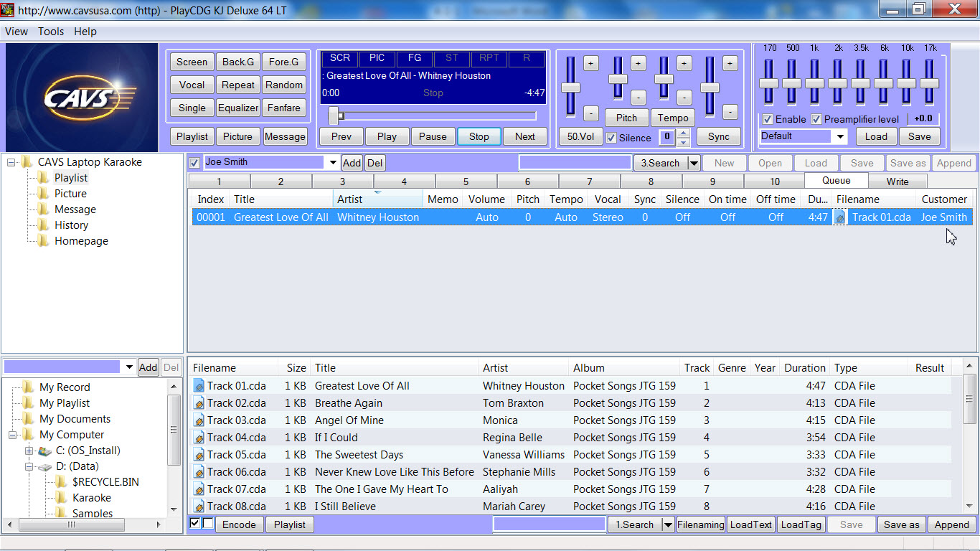Click the Track 05.cda file icon
980x551 pixels.
pos(199,455)
